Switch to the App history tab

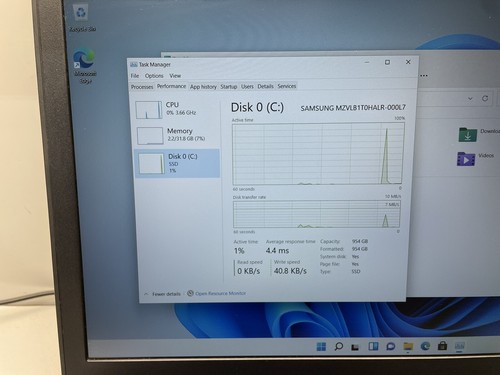click(203, 87)
